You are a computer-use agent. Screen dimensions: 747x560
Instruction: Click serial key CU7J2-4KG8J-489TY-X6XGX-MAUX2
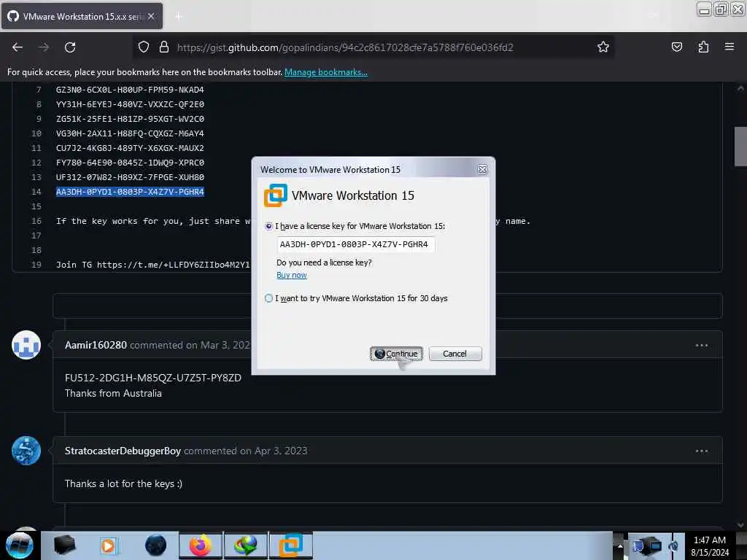pyautogui.click(x=130, y=148)
